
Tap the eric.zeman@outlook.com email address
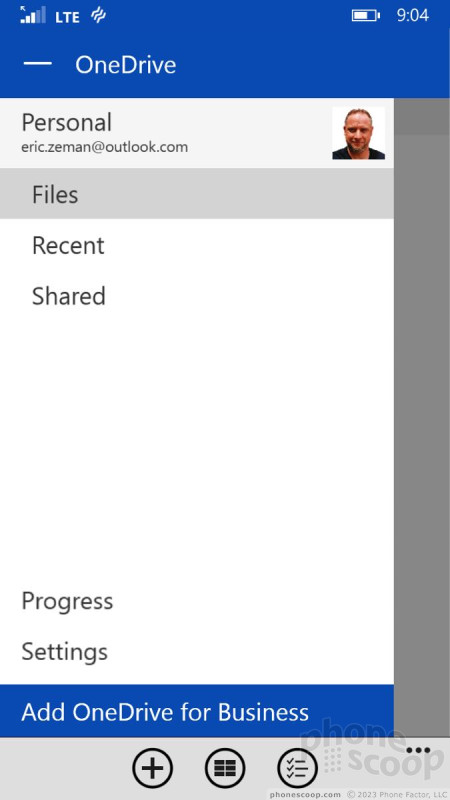105,147
